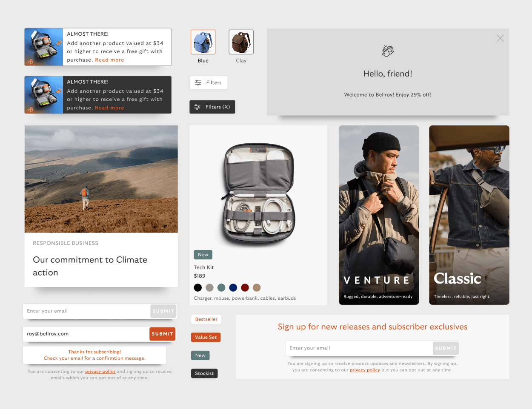Follow "Read more" in the dark Almost There banner
The height and width of the screenshot is (409, 532).
109,108
